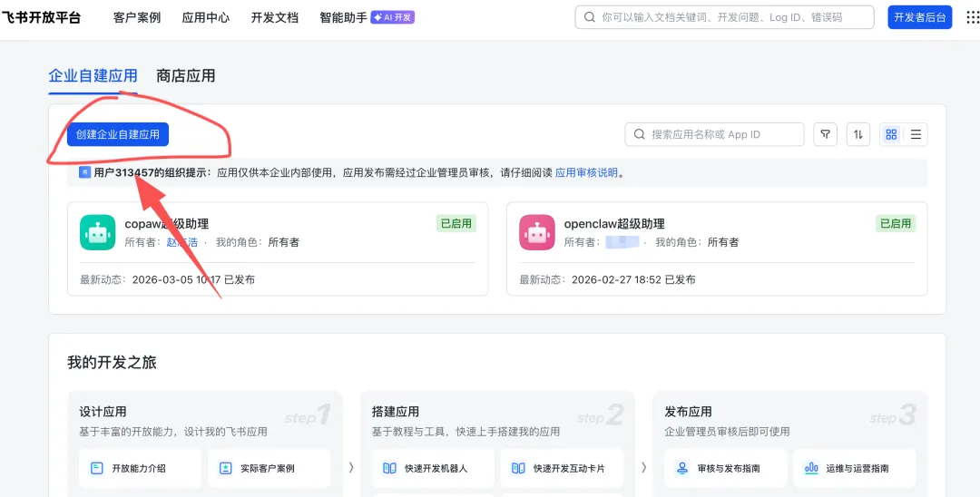Select the list view toggle
The width and height of the screenshot is (980, 497).
pyautogui.click(x=916, y=134)
